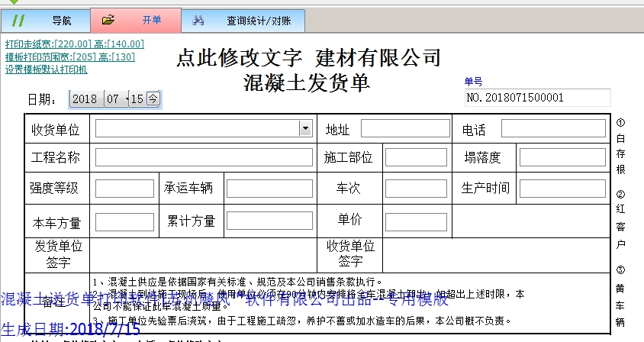This screenshot has width=644, height=342.
Task: Click the 工程名称 input field
Action: [x=204, y=157]
